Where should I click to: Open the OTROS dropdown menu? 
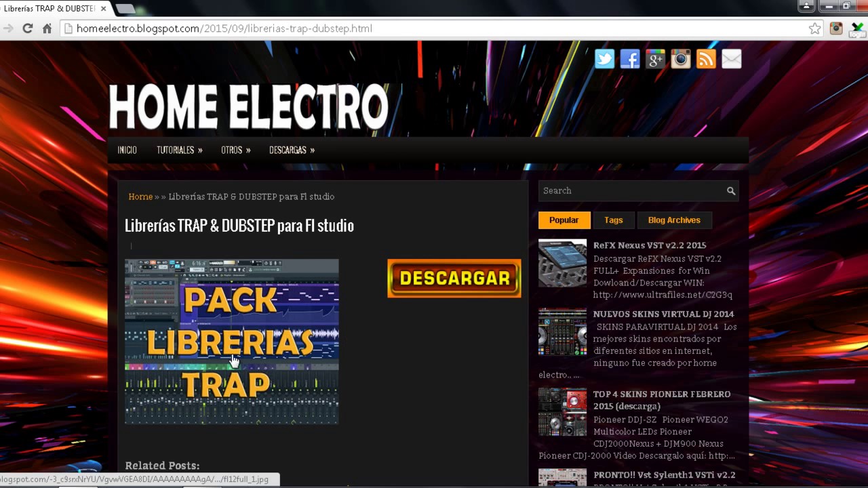click(x=235, y=150)
